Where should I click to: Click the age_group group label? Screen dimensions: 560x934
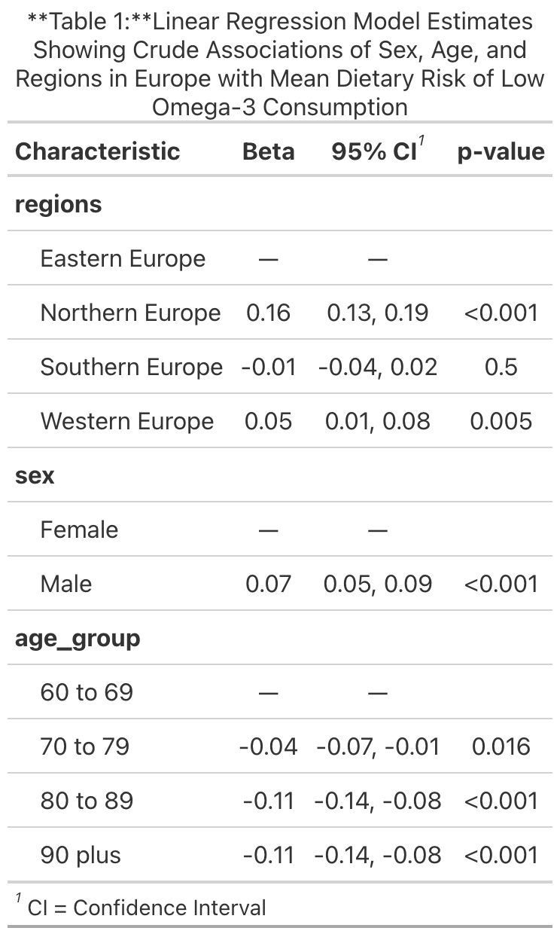point(78,638)
